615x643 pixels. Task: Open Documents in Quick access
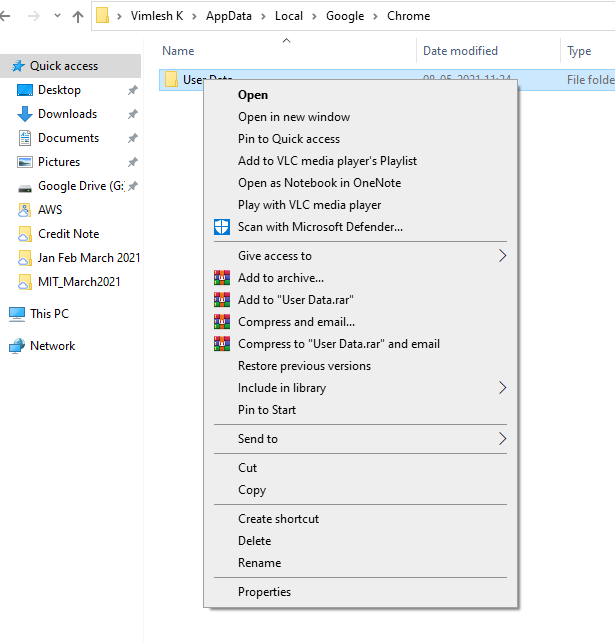coord(68,138)
